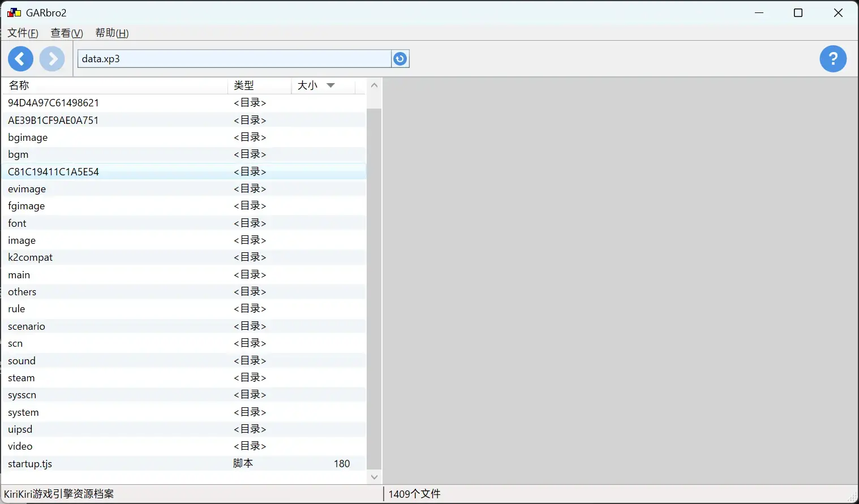Select the sound directory
Viewport: 859px width, 504px height.
click(184, 361)
